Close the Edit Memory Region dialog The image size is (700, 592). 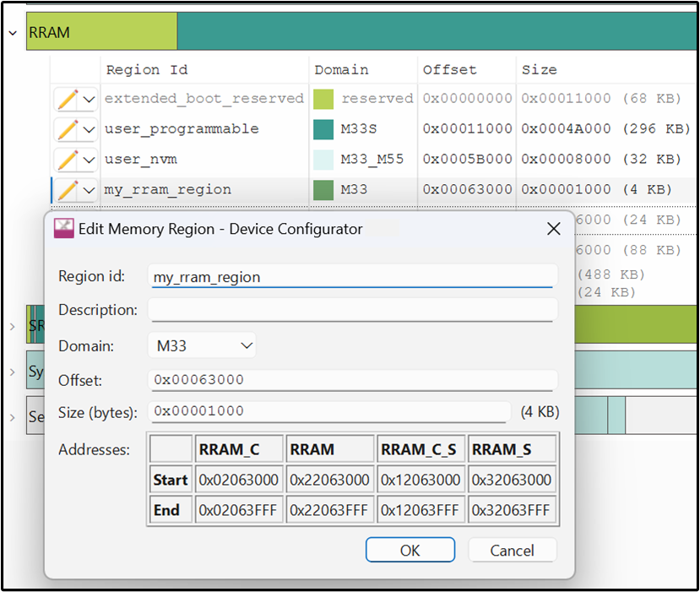[553, 229]
